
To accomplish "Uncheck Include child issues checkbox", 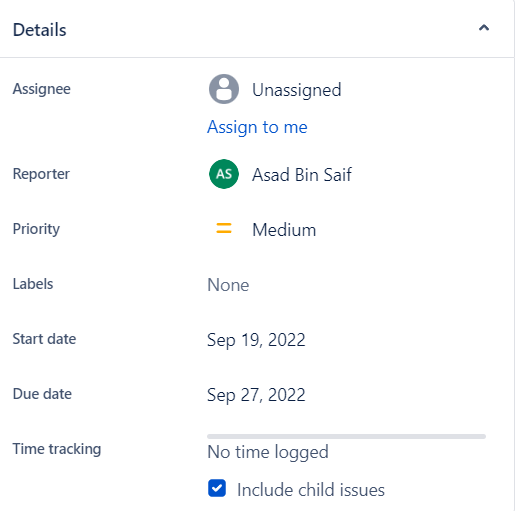I will (217, 488).
